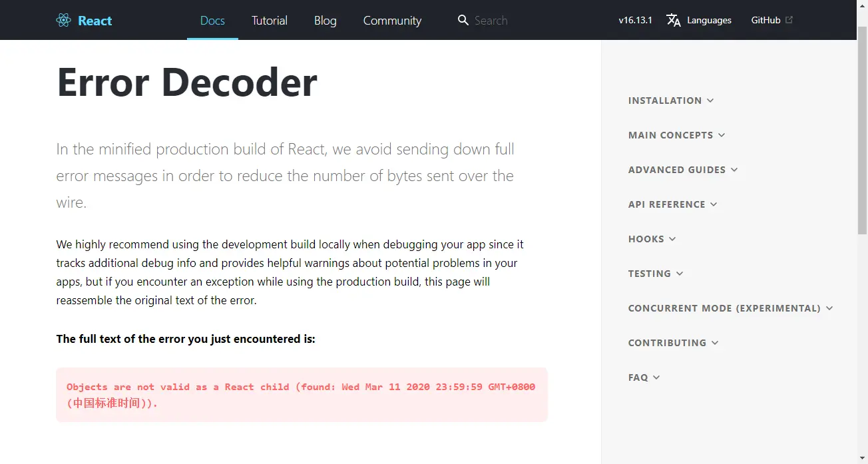The width and height of the screenshot is (868, 464).
Task: Expand the Installation sidebar section
Action: pyautogui.click(x=671, y=101)
